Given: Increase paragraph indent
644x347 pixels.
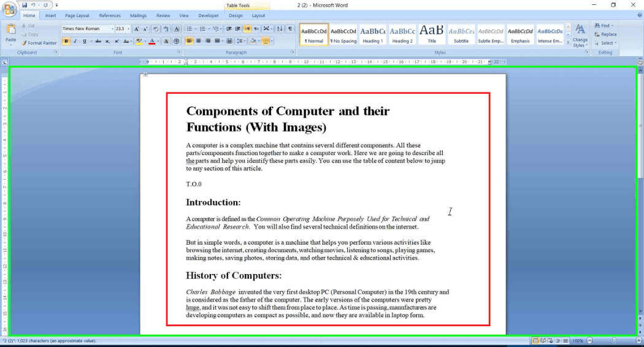Looking at the screenshot, I should pyautogui.click(x=238, y=29).
